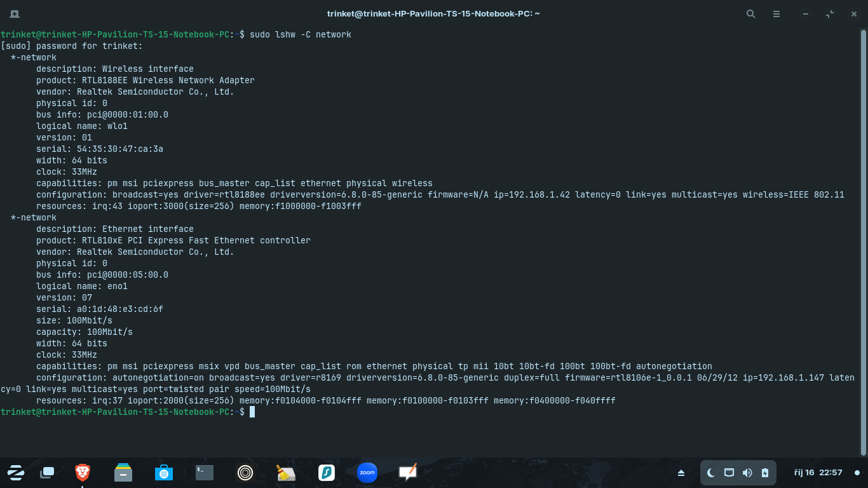Open the date and time calendar
Viewport: 868px width, 488px height.
[x=818, y=473]
